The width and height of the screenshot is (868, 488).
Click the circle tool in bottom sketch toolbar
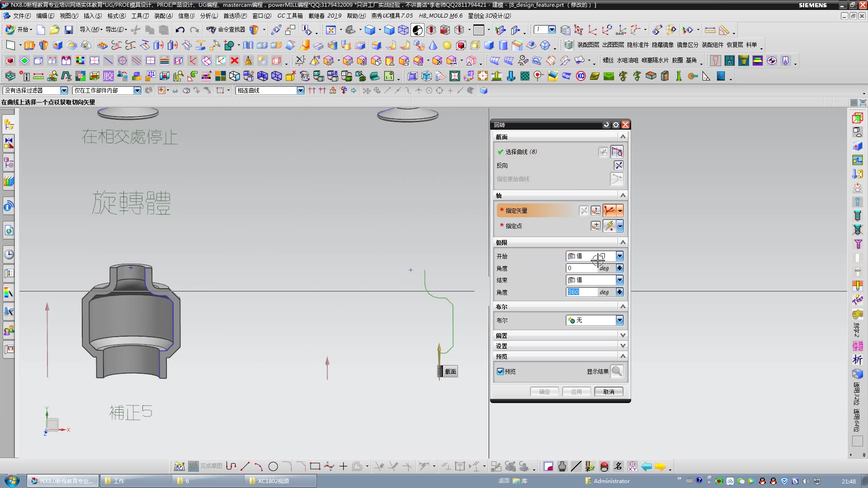tap(273, 466)
